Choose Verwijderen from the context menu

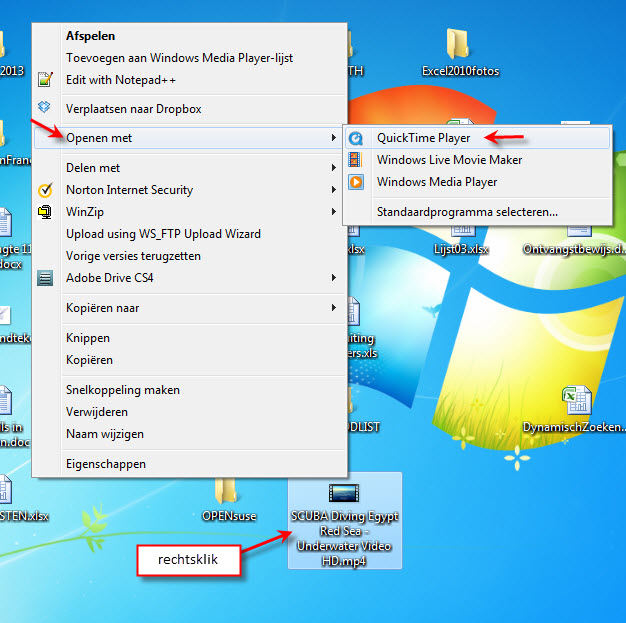coord(190,412)
